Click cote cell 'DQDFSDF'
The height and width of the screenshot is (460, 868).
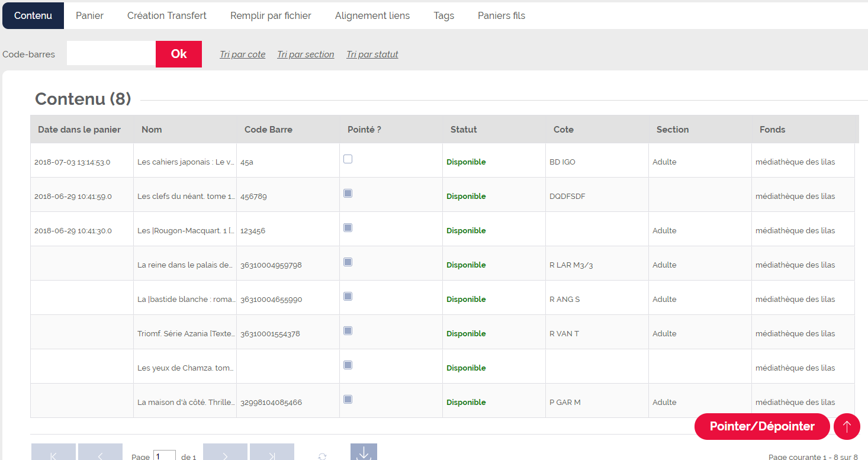[597, 196]
